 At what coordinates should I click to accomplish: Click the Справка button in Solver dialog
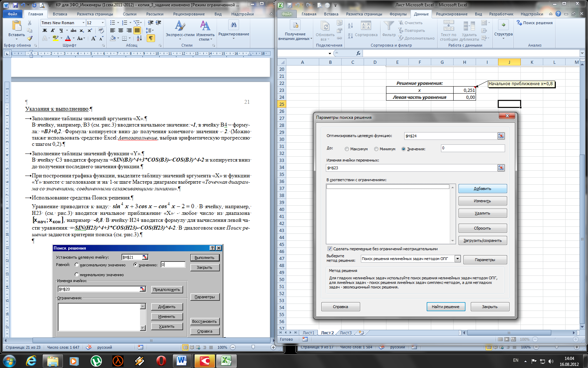click(x=341, y=307)
